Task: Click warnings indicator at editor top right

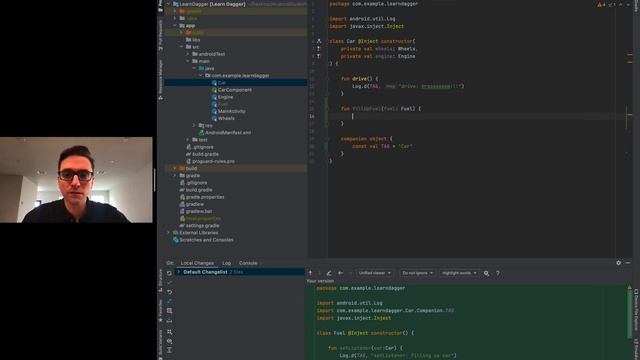Action: (601, 4)
